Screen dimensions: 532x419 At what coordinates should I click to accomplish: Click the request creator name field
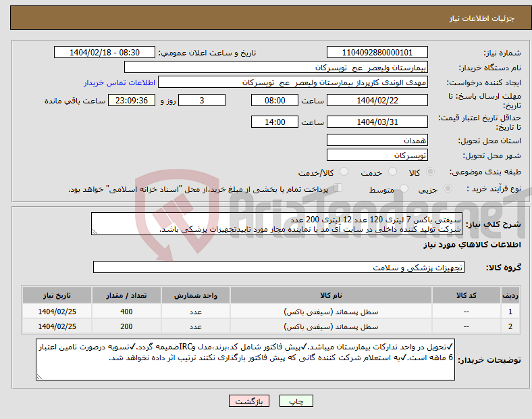(293, 82)
